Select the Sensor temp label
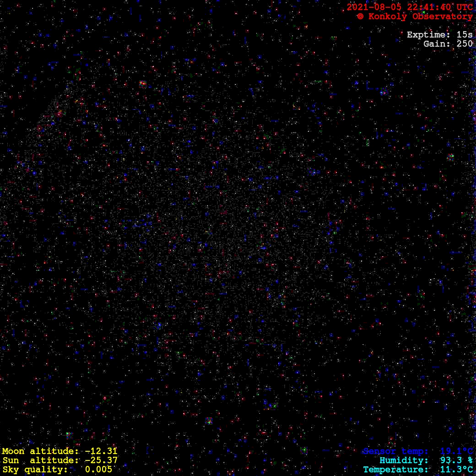Screen dimensions: 476x476 click(x=396, y=451)
